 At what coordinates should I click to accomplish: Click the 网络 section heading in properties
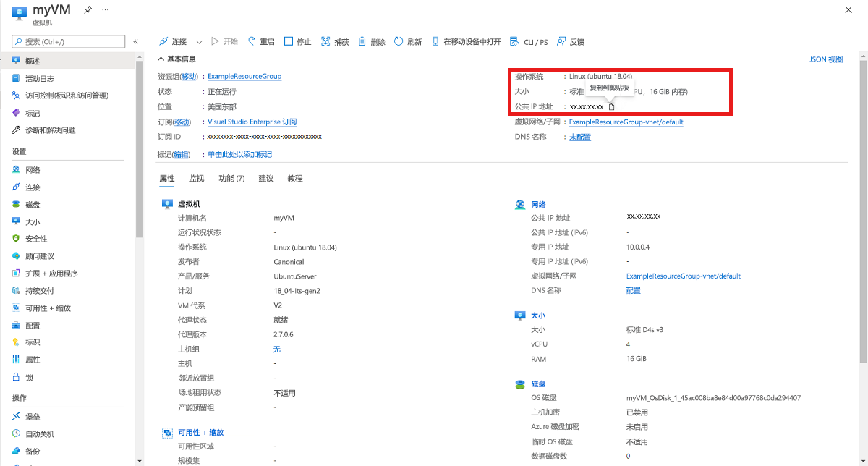[x=539, y=205]
